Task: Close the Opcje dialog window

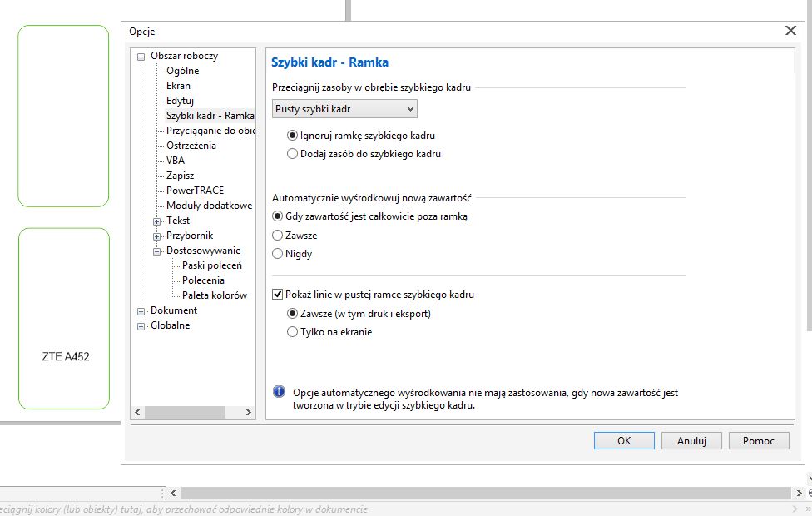Action: pos(790,31)
